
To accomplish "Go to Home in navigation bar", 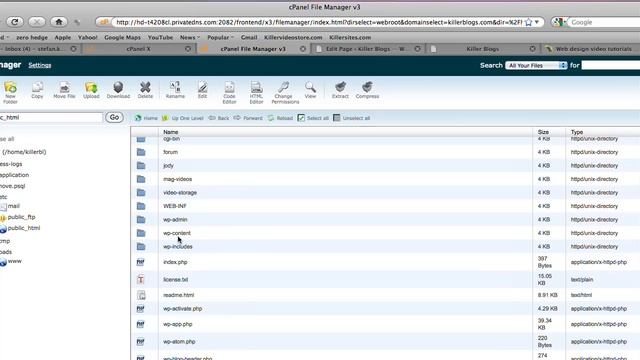I will pyautogui.click(x=146, y=118).
